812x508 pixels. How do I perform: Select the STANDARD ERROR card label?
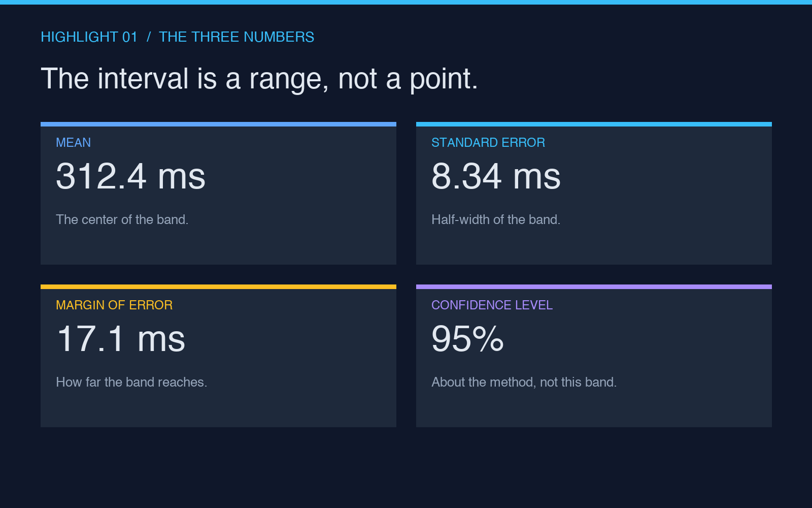pos(488,143)
